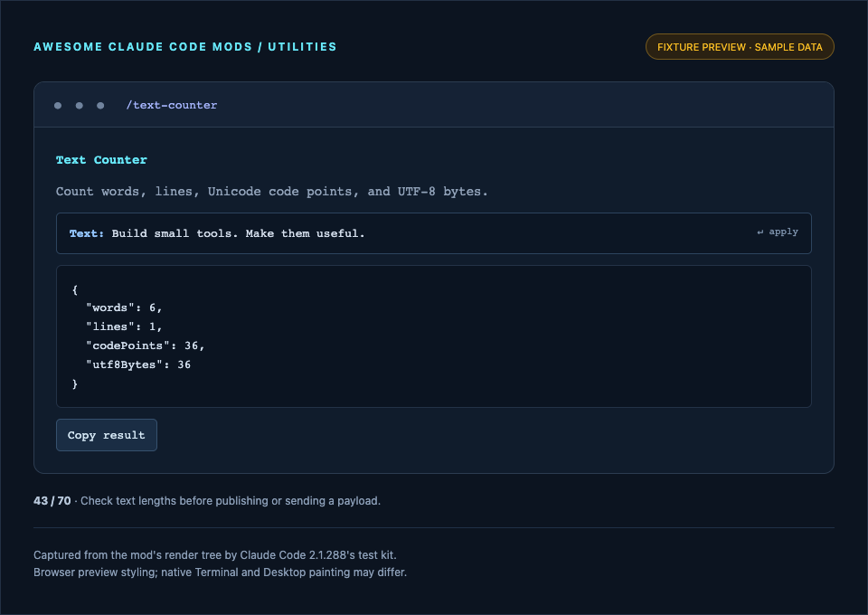The image size is (868, 615).
Task: Select the "lines": 1 result line
Action: [124, 326]
